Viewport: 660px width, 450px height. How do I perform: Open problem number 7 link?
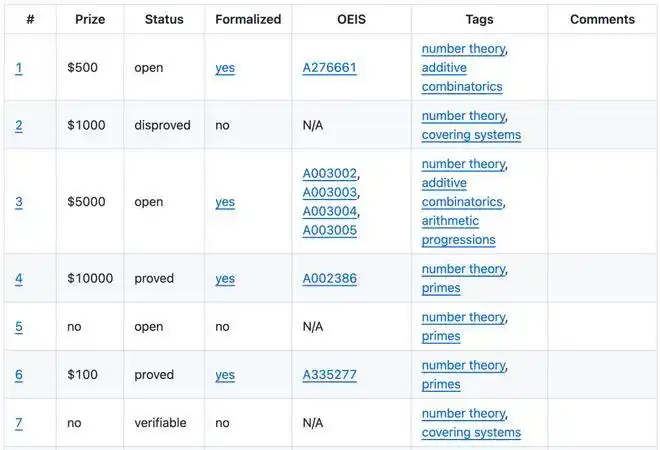point(19,423)
